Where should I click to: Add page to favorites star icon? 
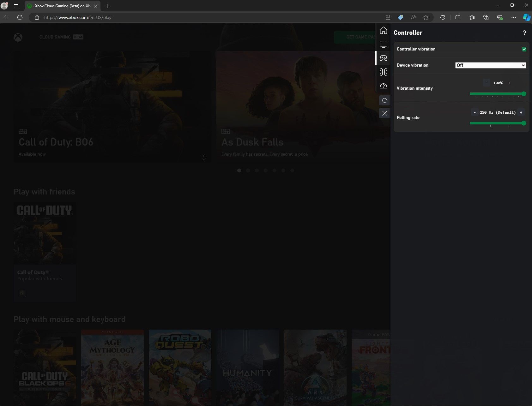(426, 17)
